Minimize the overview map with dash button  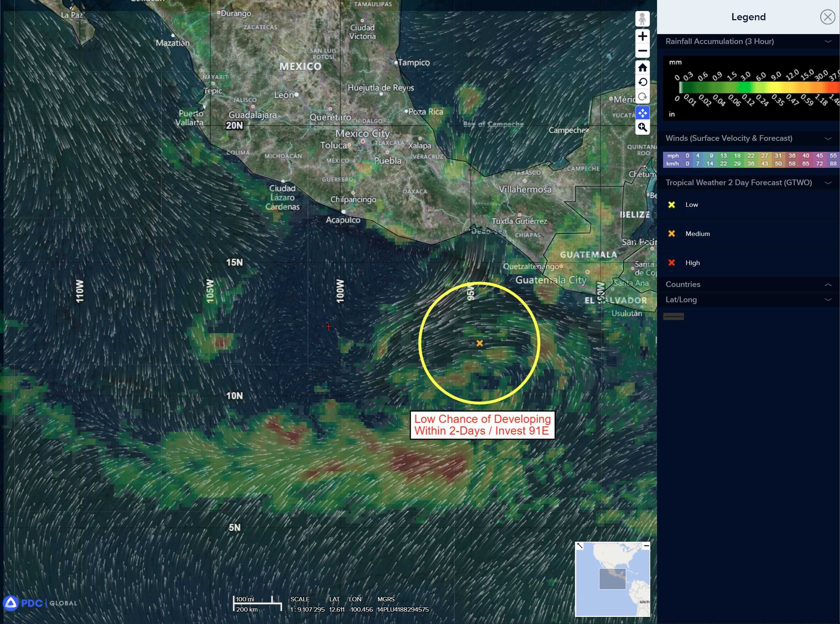click(x=646, y=546)
